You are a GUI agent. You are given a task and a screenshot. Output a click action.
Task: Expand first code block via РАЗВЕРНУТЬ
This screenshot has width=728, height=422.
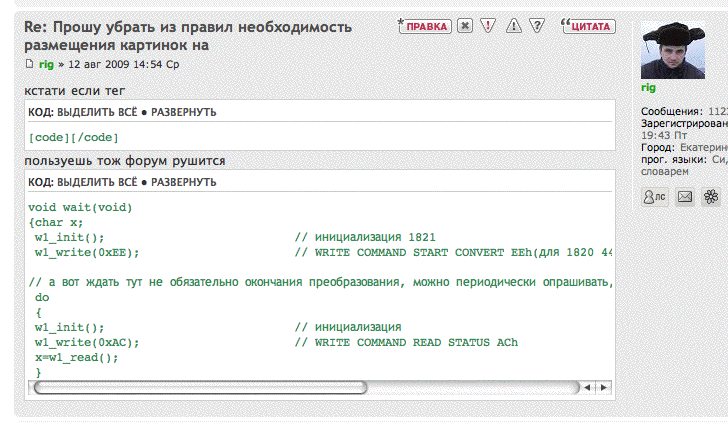point(183,112)
